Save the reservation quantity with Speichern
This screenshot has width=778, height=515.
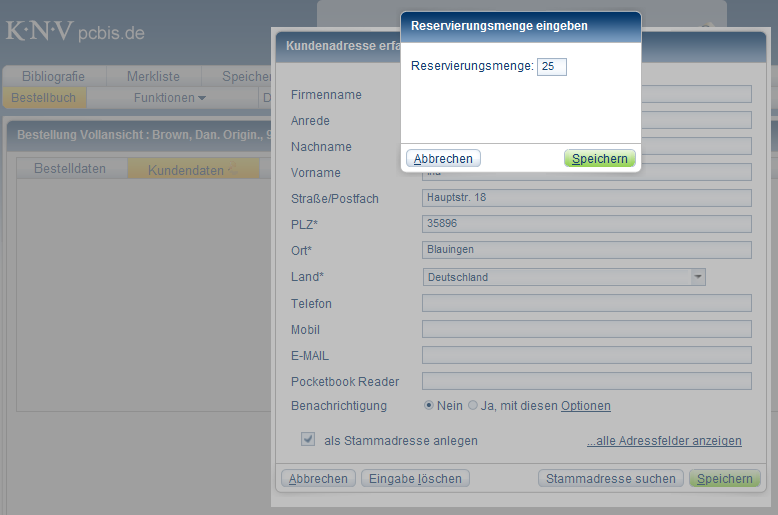click(599, 158)
